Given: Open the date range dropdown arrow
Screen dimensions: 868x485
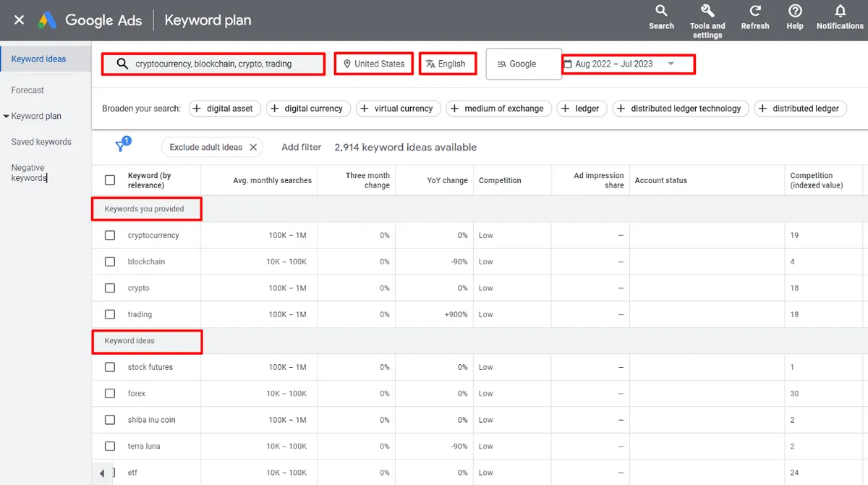Looking at the screenshot, I should [x=671, y=64].
